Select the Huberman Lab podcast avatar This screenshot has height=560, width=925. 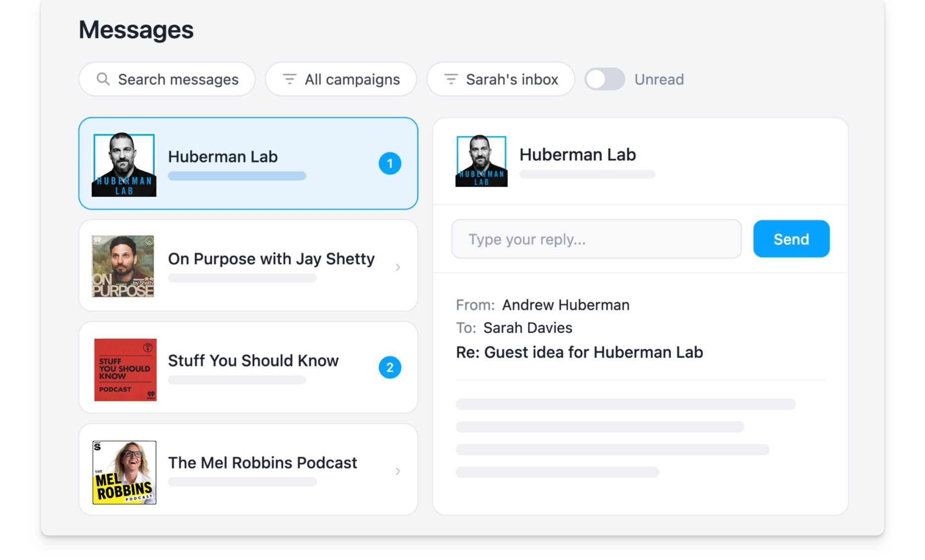124,164
